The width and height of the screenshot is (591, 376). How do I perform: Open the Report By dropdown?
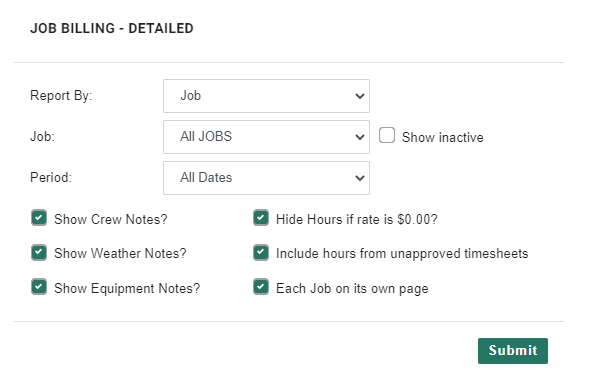[266, 96]
